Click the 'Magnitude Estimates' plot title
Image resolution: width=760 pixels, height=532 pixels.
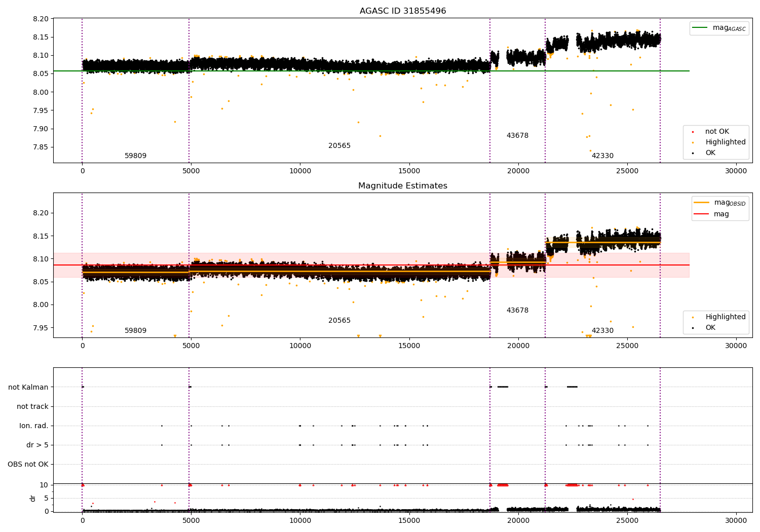(403, 186)
